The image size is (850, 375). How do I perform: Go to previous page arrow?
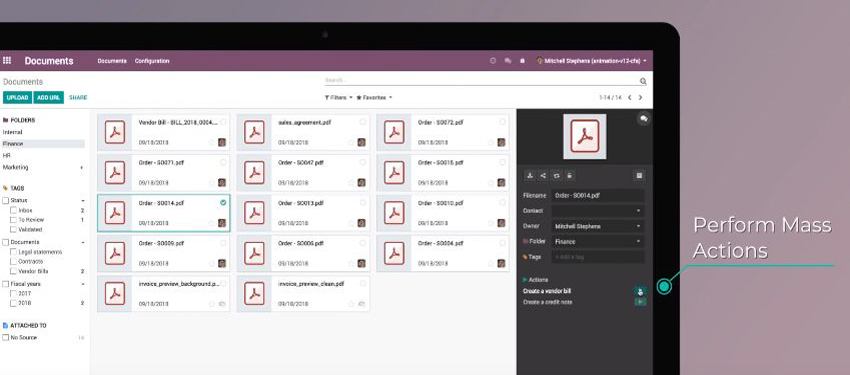point(629,98)
